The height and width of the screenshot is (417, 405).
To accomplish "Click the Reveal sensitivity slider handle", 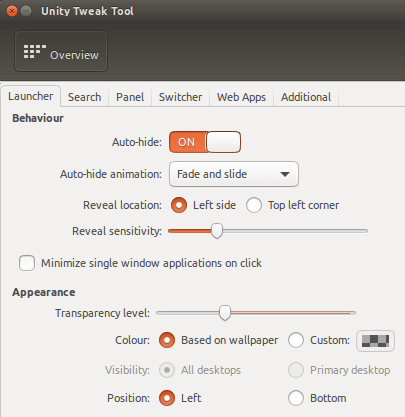I will point(217,231).
